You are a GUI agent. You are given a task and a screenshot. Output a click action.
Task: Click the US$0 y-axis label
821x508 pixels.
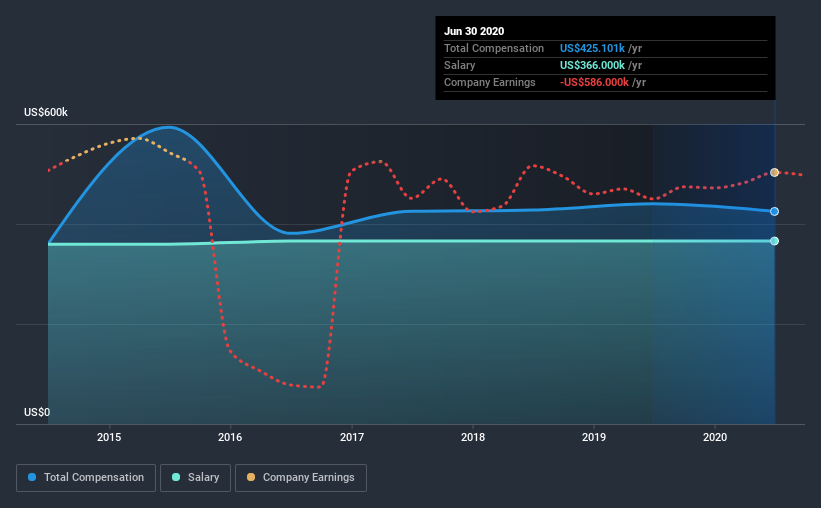pyautogui.click(x=37, y=412)
